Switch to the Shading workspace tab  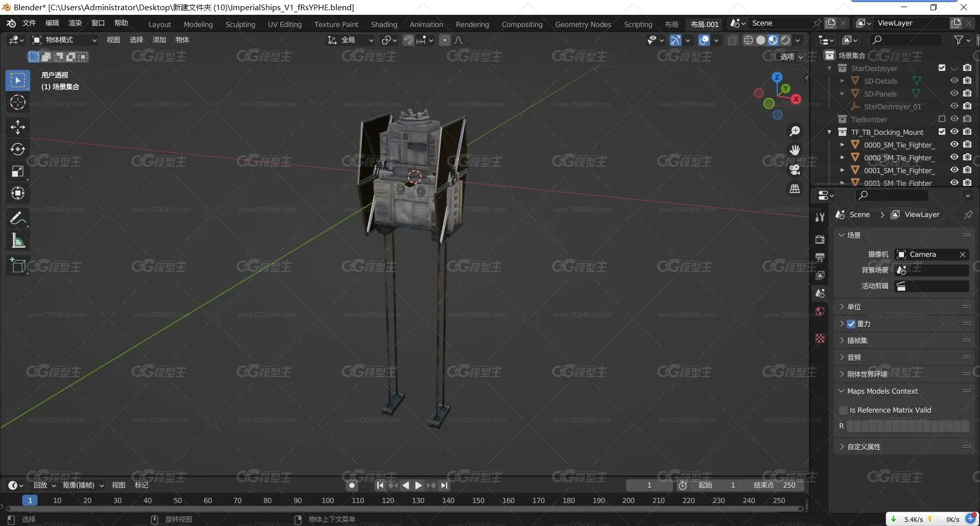[384, 24]
